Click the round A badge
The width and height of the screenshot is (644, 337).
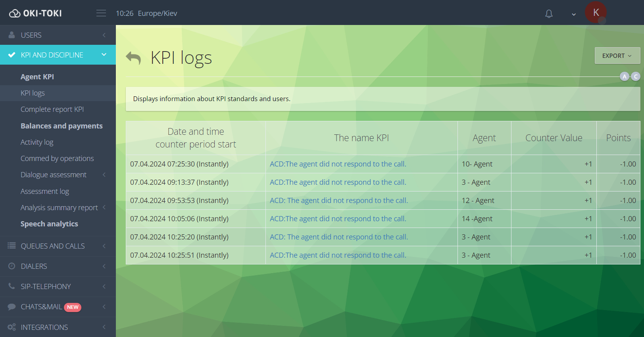(625, 77)
